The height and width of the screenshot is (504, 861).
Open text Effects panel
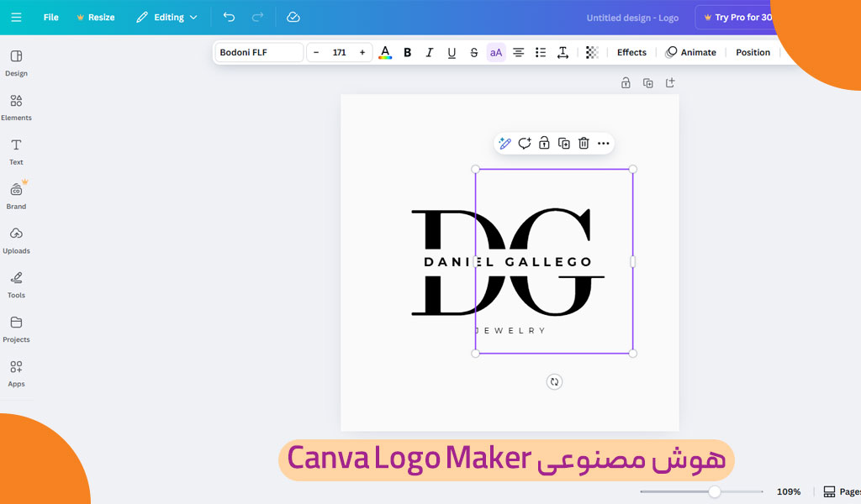click(631, 52)
